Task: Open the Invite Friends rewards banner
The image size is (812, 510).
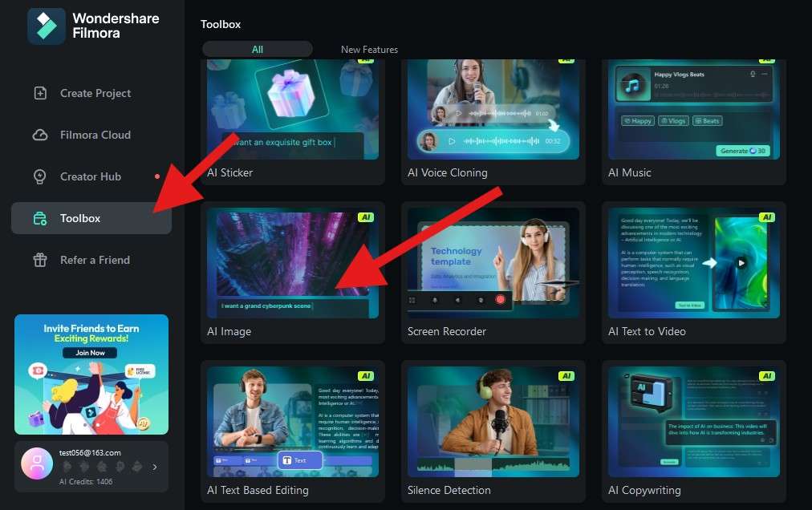Action: click(91, 374)
